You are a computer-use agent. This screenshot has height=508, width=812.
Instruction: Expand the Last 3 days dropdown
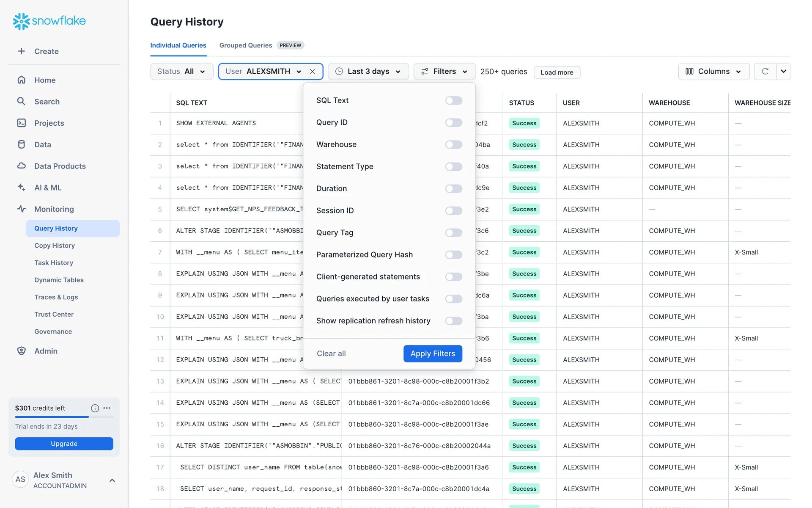pos(368,72)
